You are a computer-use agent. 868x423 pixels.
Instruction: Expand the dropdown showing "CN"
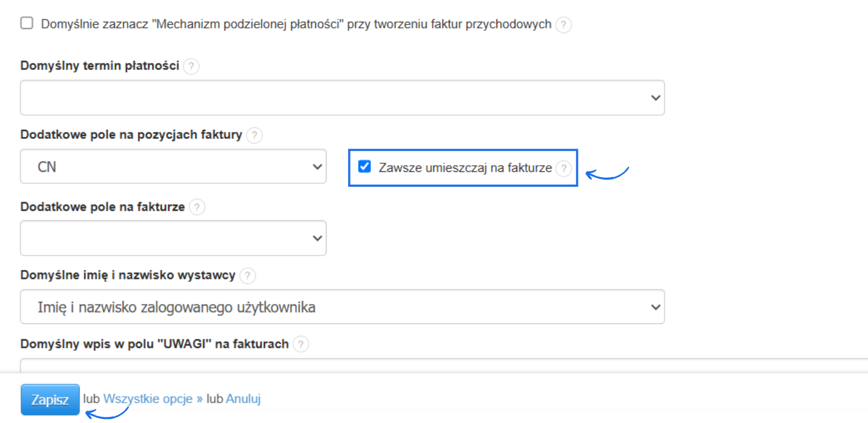[173, 167]
